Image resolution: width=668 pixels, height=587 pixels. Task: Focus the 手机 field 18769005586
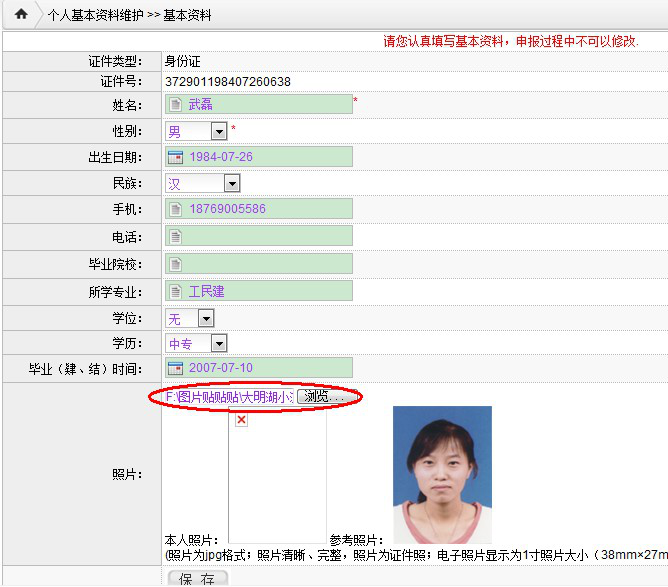tap(259, 209)
